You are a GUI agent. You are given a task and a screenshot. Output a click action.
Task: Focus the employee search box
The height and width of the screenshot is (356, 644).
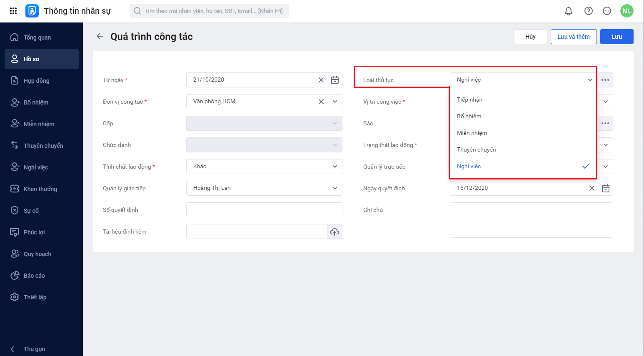210,11
